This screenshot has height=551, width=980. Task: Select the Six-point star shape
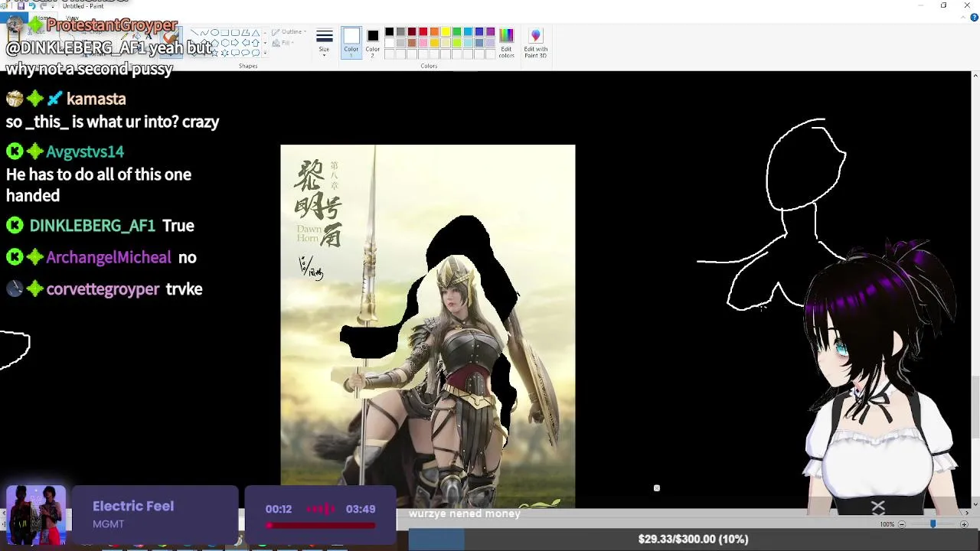225,53
